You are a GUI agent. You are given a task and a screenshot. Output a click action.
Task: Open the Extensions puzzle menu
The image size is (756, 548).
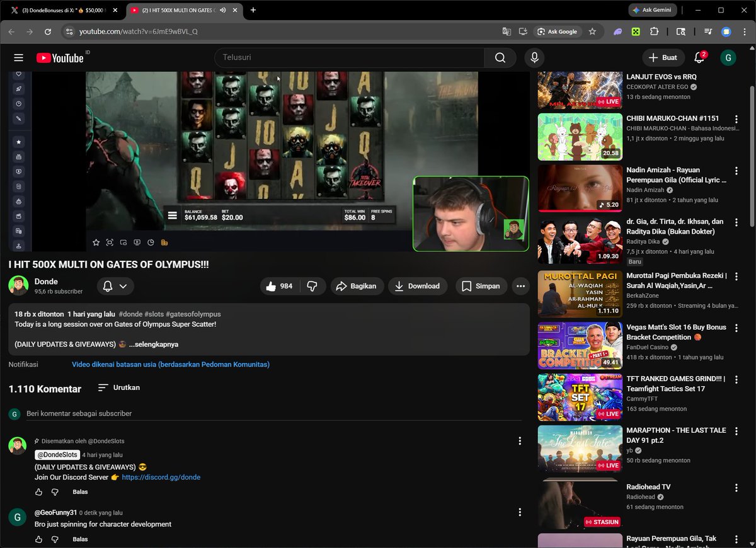654,31
